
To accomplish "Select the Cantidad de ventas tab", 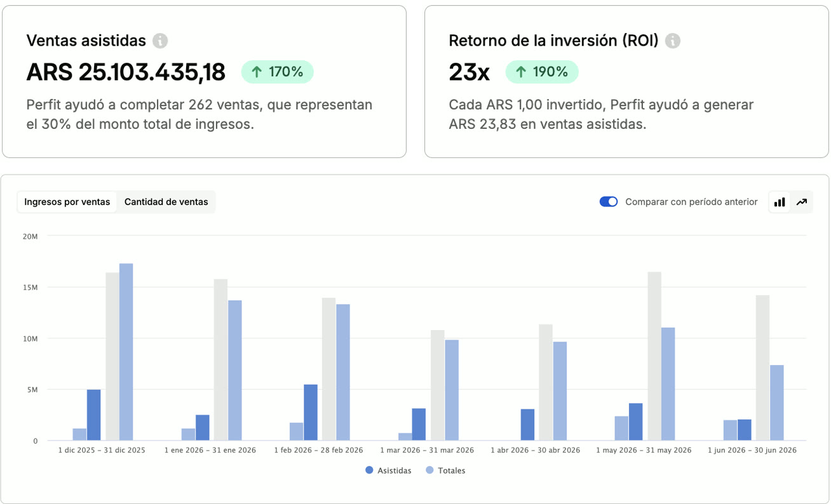I will [166, 202].
